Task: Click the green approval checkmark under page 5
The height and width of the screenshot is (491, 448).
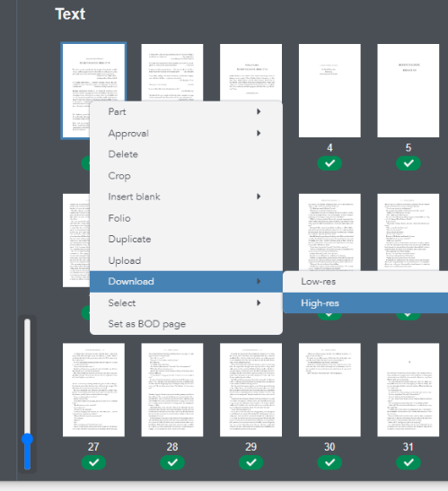Action: (x=408, y=163)
